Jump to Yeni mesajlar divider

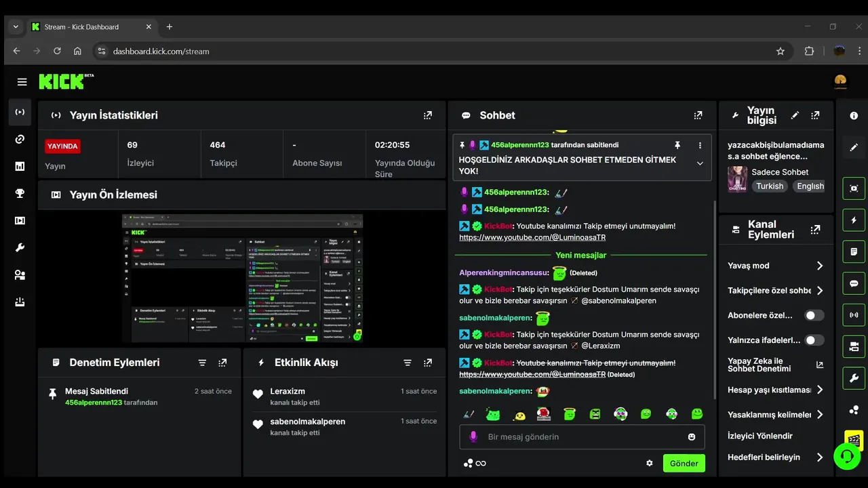[x=581, y=256]
